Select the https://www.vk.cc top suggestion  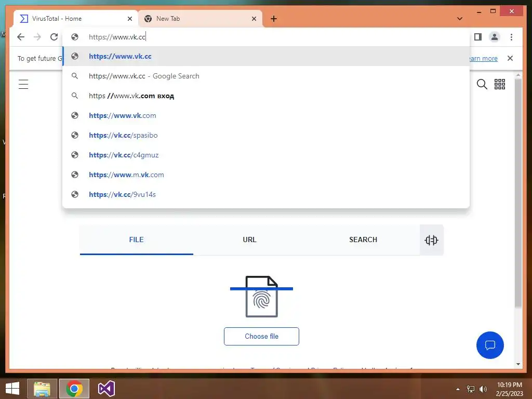[x=266, y=56]
